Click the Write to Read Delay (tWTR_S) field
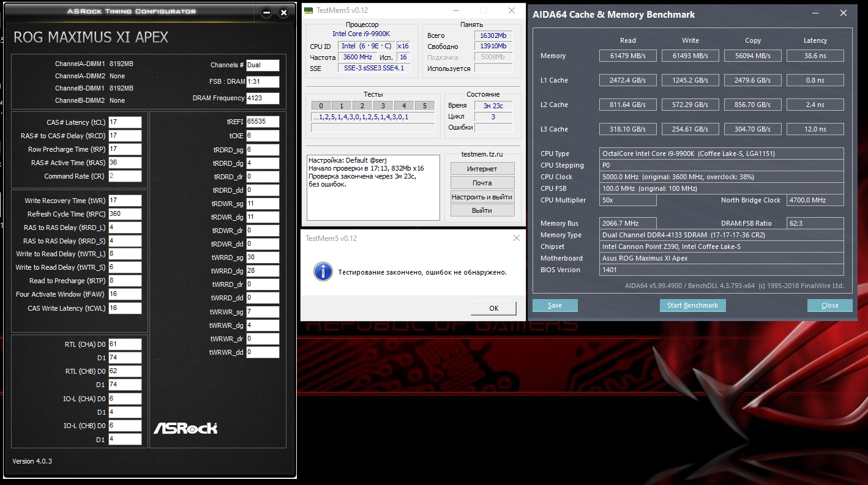Image resolution: width=868 pixels, height=485 pixels. coord(125,267)
